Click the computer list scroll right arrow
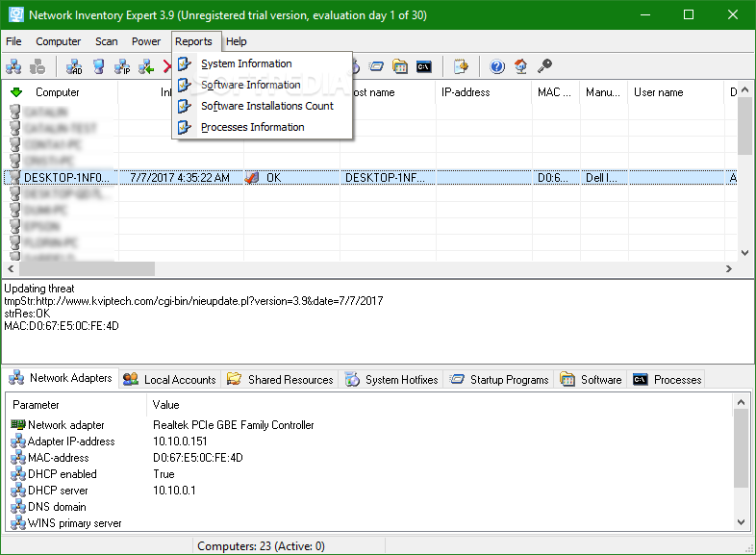756x555 pixels. tap(728, 269)
